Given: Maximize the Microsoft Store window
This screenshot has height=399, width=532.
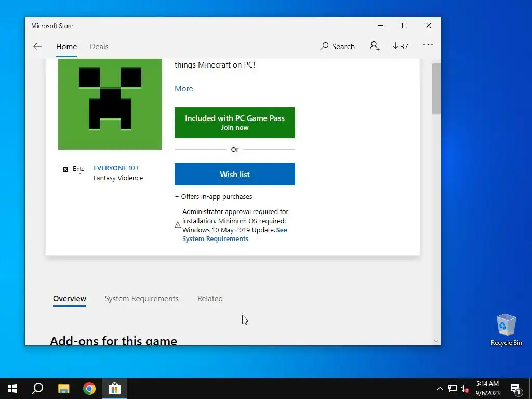Looking at the screenshot, I should (x=404, y=26).
